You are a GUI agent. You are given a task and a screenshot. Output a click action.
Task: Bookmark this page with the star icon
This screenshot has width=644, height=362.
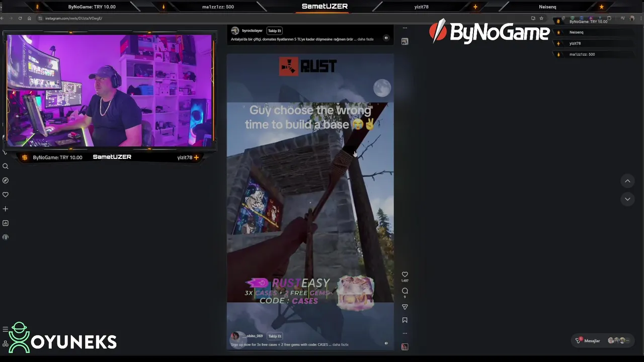point(541,18)
